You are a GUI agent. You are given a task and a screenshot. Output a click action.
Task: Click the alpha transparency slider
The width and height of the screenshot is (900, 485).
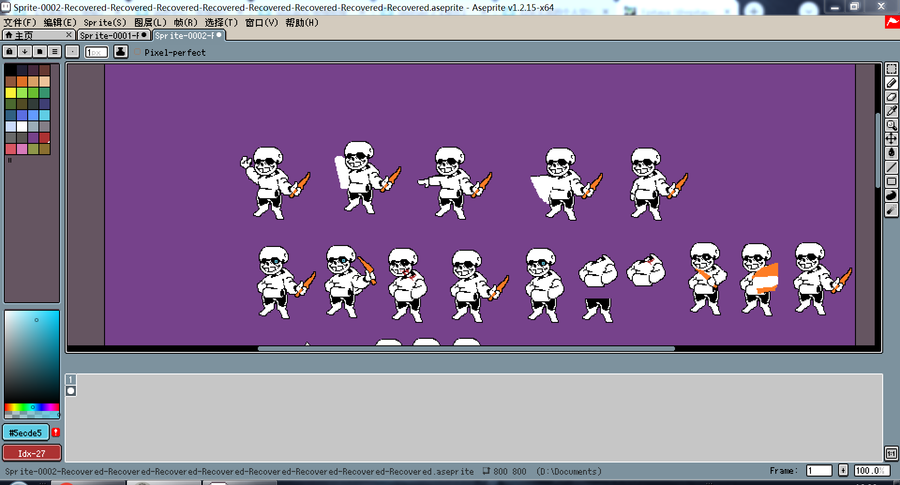point(32,414)
